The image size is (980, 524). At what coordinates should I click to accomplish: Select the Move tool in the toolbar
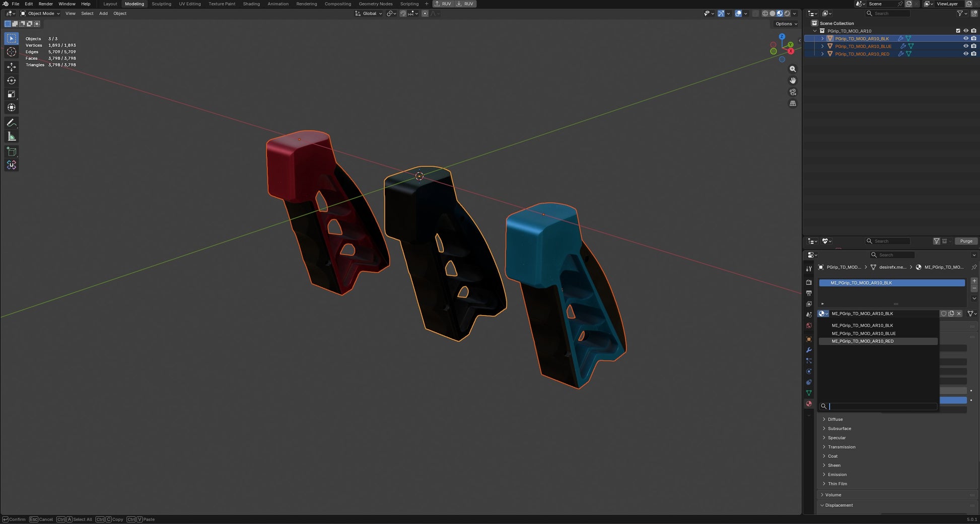click(12, 67)
